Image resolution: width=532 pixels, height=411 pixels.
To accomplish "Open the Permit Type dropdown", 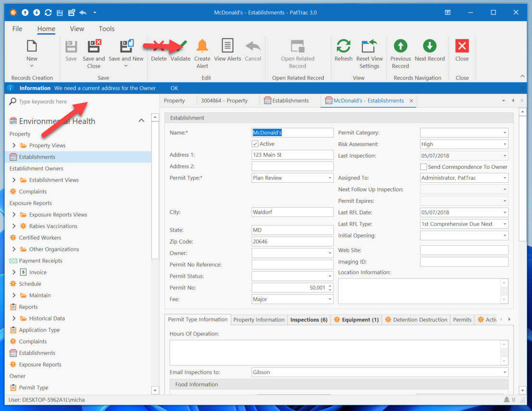I will 330,178.
